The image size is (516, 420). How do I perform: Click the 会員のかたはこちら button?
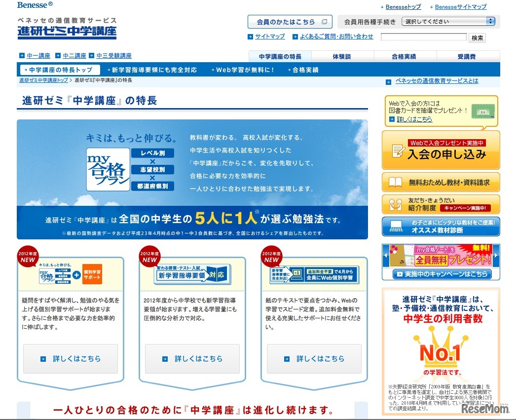coord(290,22)
